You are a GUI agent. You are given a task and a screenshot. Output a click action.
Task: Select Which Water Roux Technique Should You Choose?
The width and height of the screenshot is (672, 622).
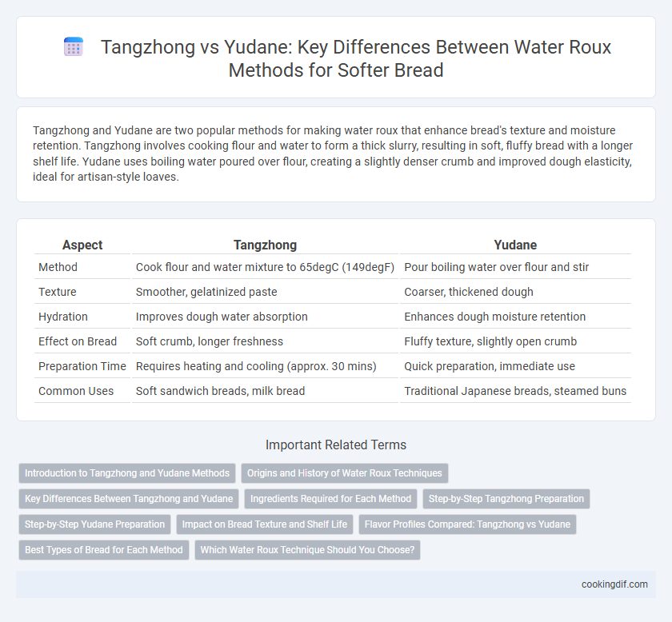pyautogui.click(x=307, y=550)
